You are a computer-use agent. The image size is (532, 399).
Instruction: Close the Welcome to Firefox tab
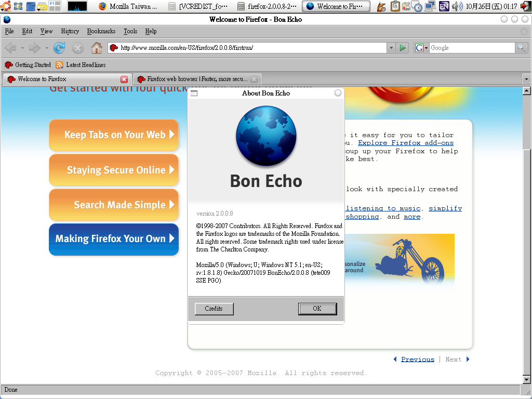tap(124, 79)
